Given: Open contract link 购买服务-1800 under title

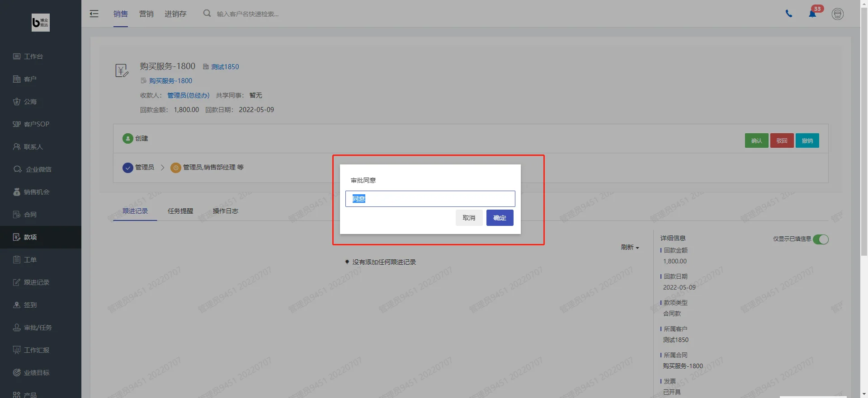Looking at the screenshot, I should coord(170,81).
